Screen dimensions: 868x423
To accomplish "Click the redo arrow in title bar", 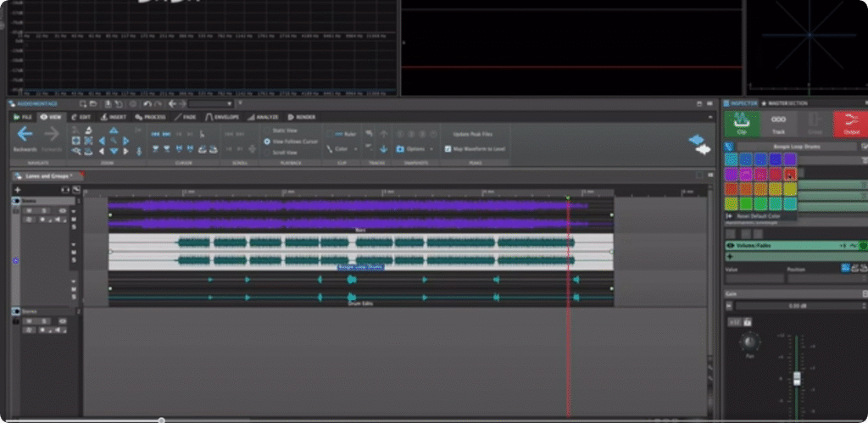I will pyautogui.click(x=158, y=103).
